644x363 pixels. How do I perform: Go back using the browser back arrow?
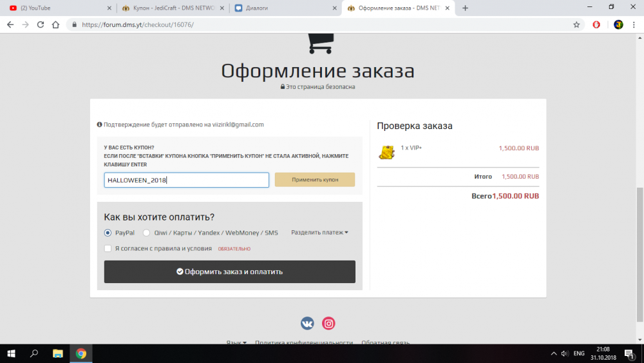pos(10,25)
